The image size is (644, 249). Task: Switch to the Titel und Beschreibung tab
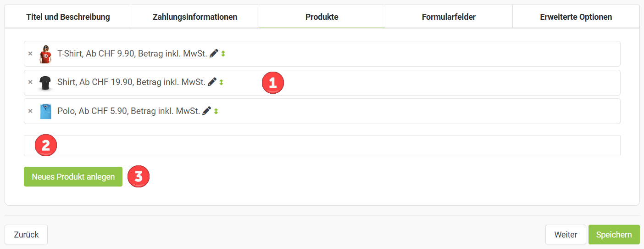(x=68, y=17)
